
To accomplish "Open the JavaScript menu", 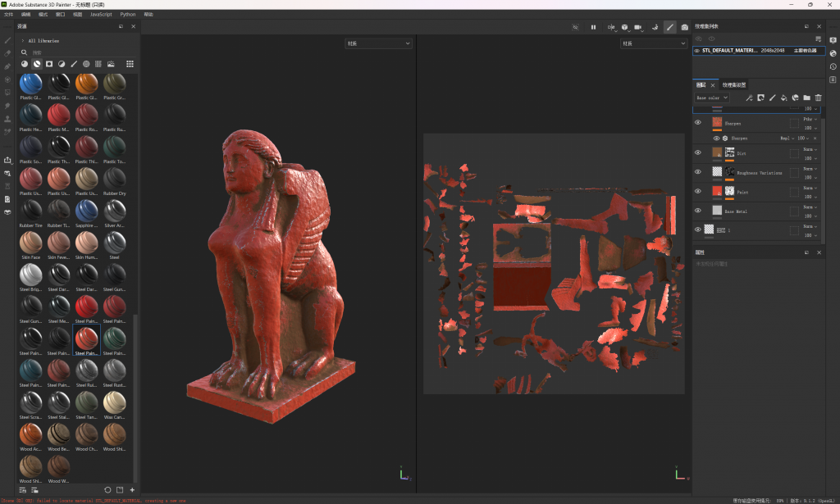I will (101, 15).
